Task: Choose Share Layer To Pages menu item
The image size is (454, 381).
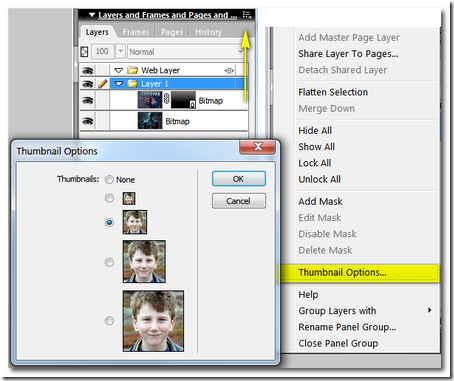Action: pyautogui.click(x=348, y=54)
